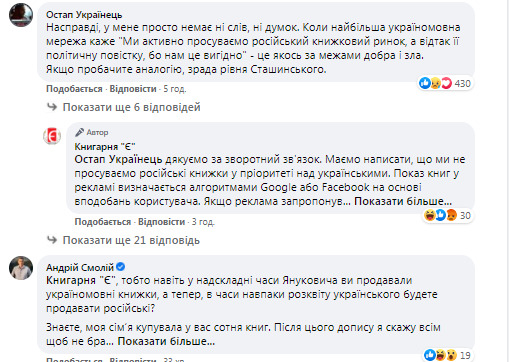Like Книгарня Є reply via Подобається
The image size is (509, 362).
tap(103, 222)
